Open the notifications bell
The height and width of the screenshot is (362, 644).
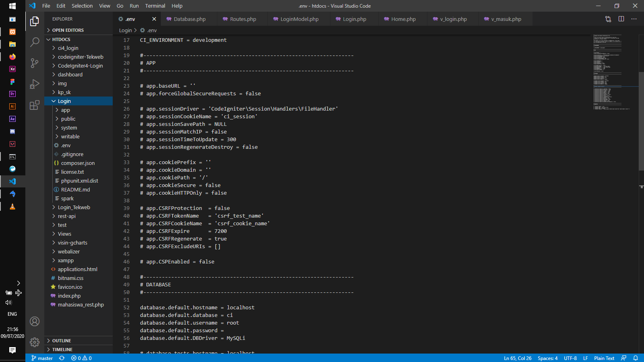[636, 358]
